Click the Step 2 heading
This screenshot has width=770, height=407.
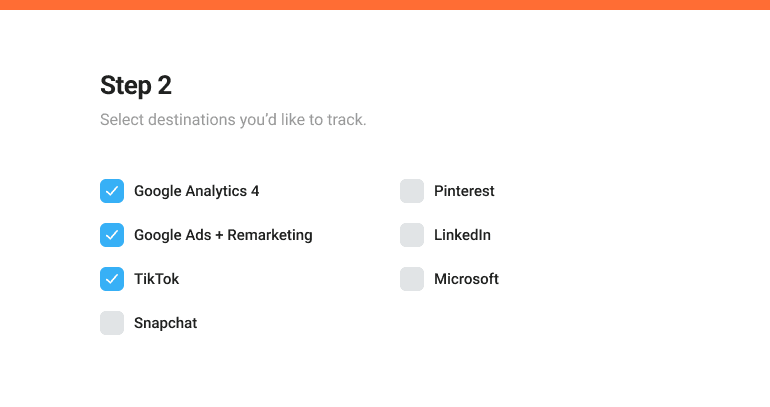[136, 86]
